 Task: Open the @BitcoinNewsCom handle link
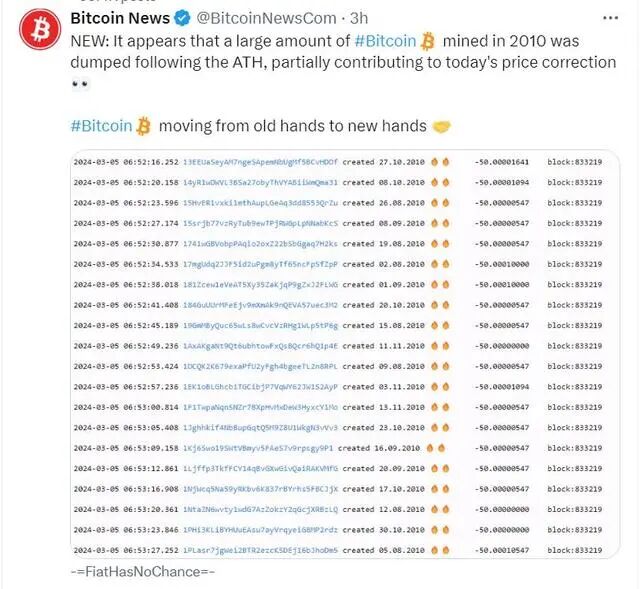[x=268, y=18]
